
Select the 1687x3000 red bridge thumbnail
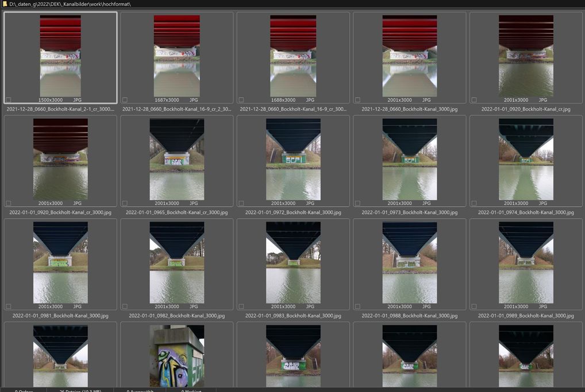point(177,56)
